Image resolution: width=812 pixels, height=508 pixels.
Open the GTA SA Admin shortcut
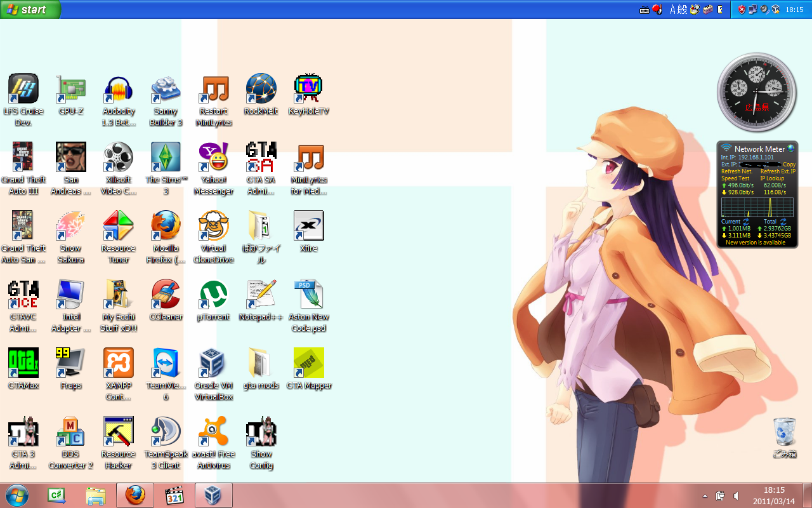coord(261,168)
